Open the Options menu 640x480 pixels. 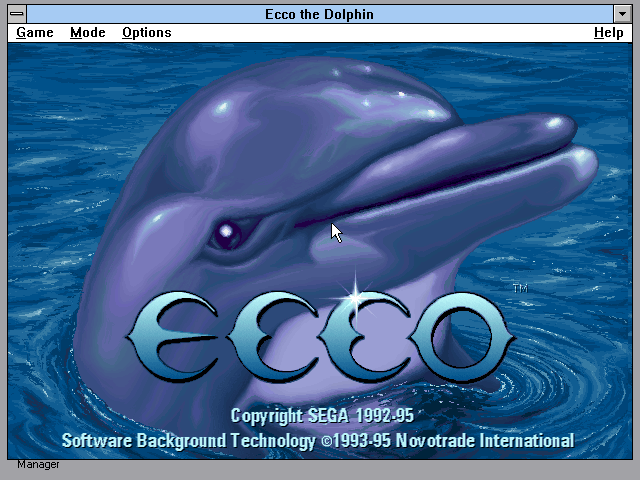click(147, 33)
